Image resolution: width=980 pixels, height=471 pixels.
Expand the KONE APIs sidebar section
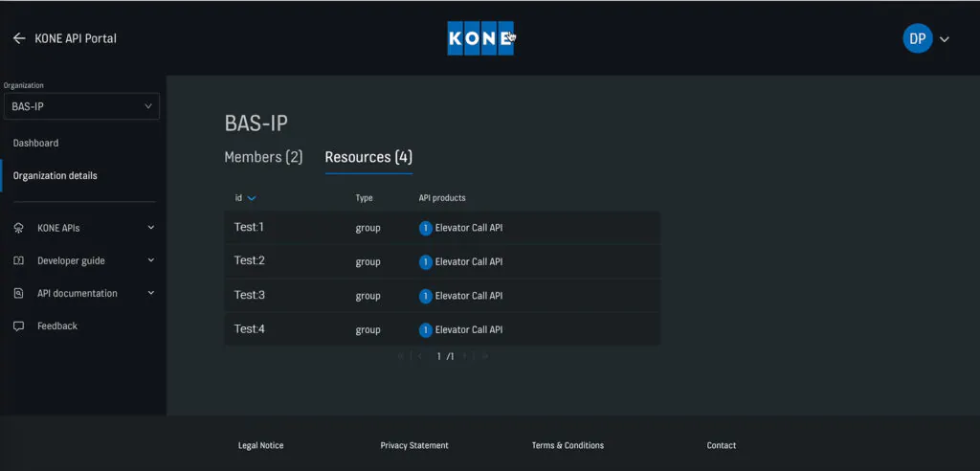point(151,228)
